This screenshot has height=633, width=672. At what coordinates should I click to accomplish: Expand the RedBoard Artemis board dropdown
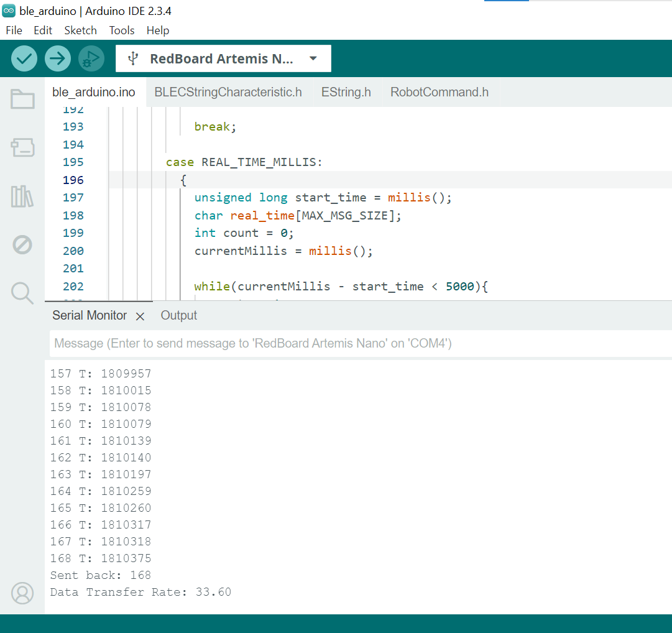pyautogui.click(x=313, y=58)
